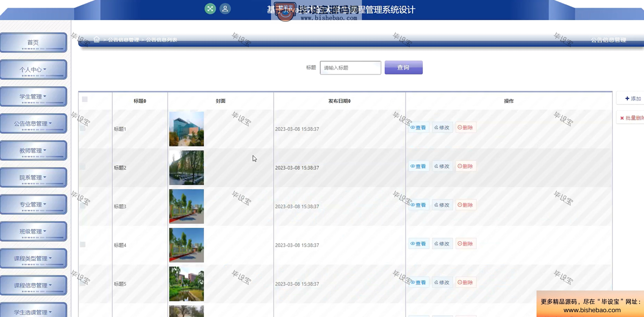This screenshot has height=317, width=644.
Task: Expand the 院系管理 sidebar menu
Action: point(33,177)
